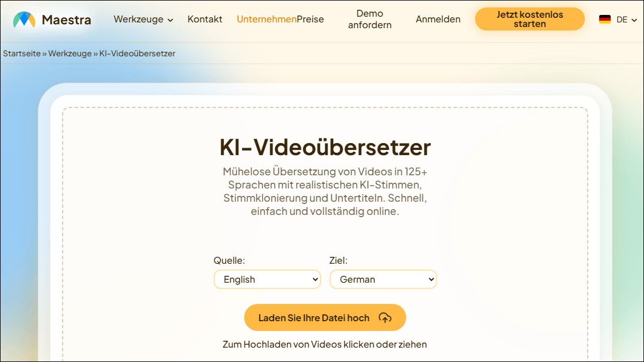This screenshot has width=644, height=362.
Task: Open the Kontakt menu item
Action: [205, 19]
